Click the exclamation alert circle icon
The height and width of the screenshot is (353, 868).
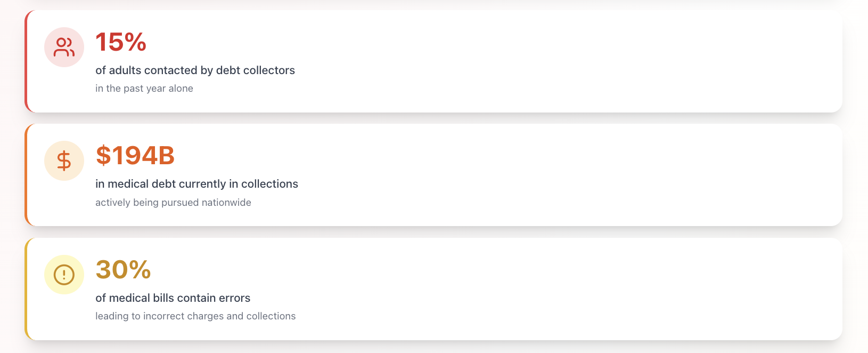[64, 275]
